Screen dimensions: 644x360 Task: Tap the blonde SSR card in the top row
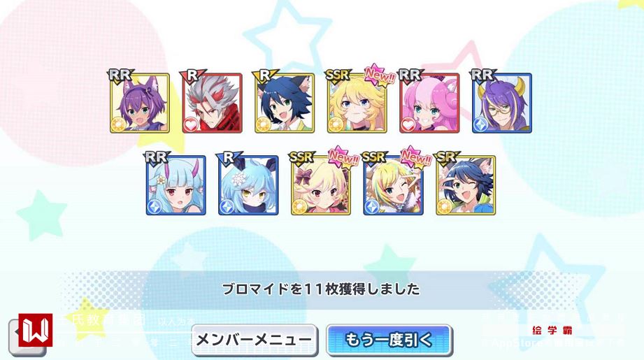(x=357, y=103)
